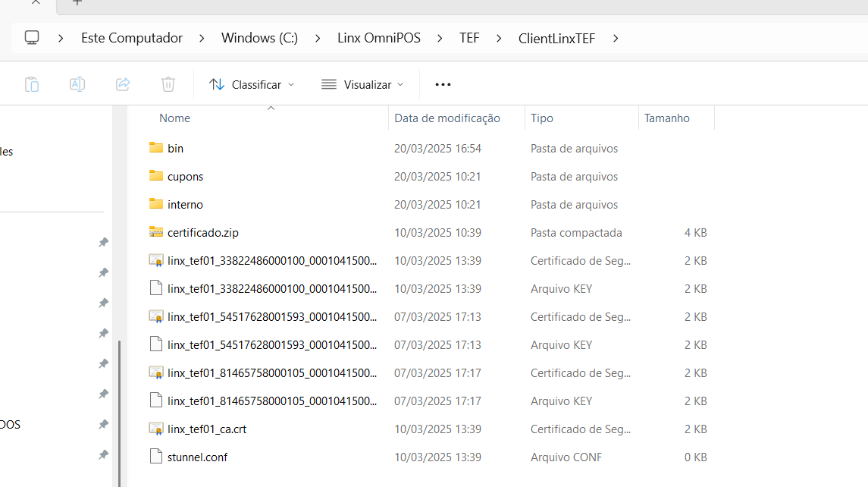The width and height of the screenshot is (868, 487).
Task: Expand chevron after TEF breadcrumb
Action: point(499,38)
